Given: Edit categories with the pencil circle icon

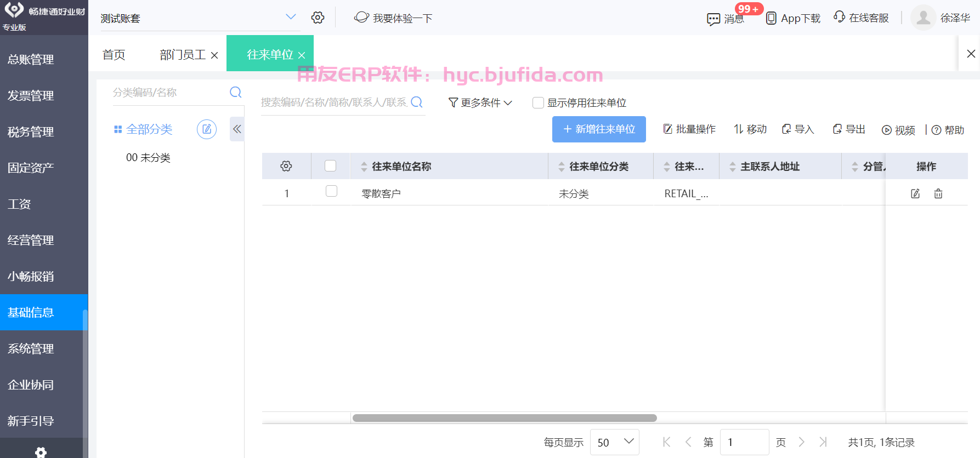Looking at the screenshot, I should pos(207,129).
